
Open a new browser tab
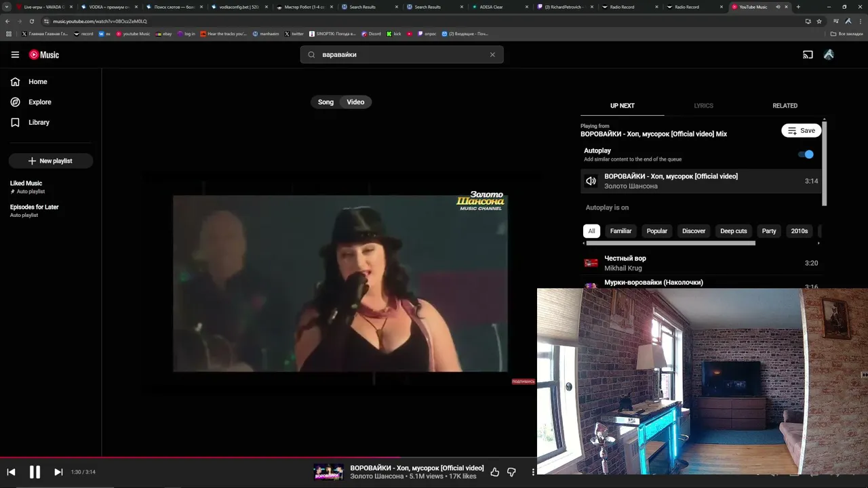(x=798, y=7)
